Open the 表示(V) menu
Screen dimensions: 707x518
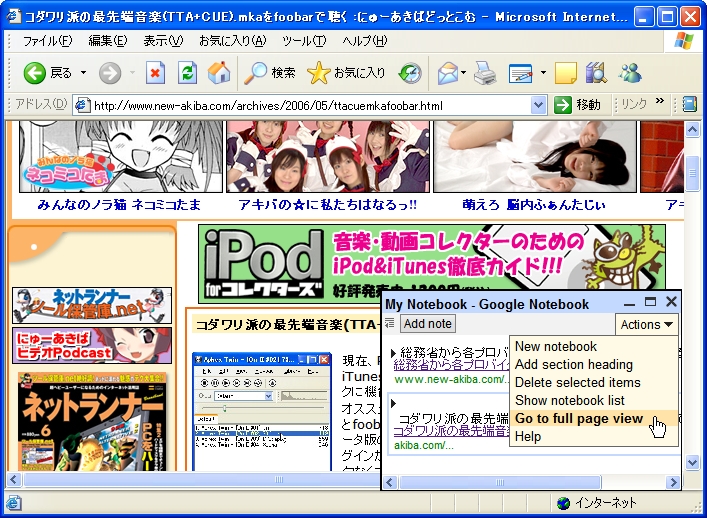click(x=163, y=41)
